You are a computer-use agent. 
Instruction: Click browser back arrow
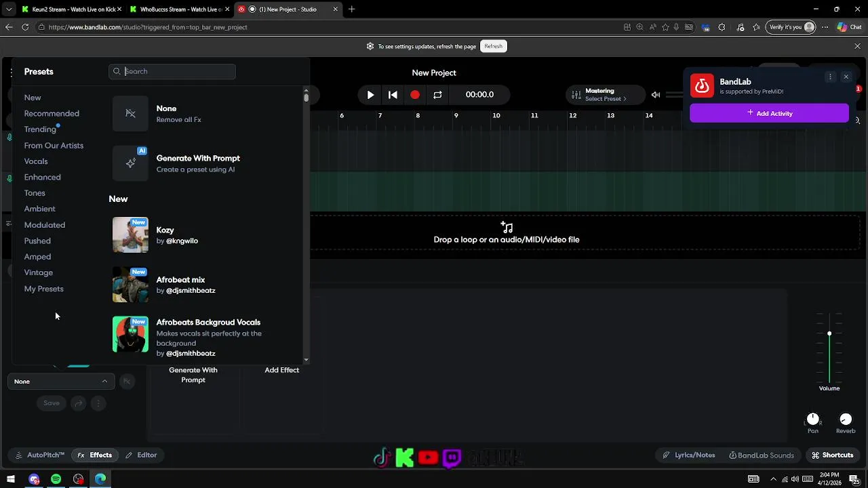tap(8, 27)
